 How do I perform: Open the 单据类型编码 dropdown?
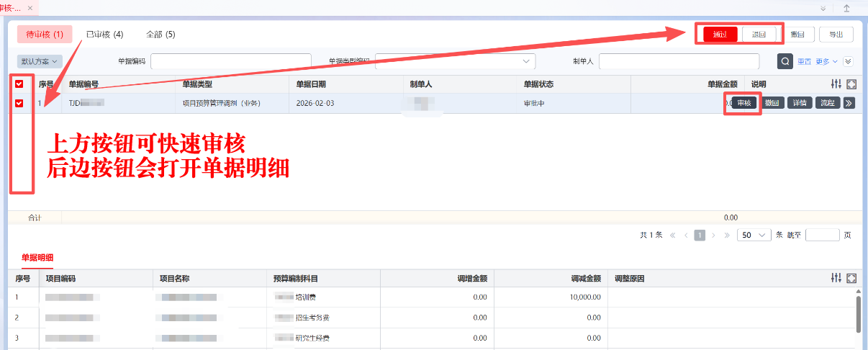point(456,61)
